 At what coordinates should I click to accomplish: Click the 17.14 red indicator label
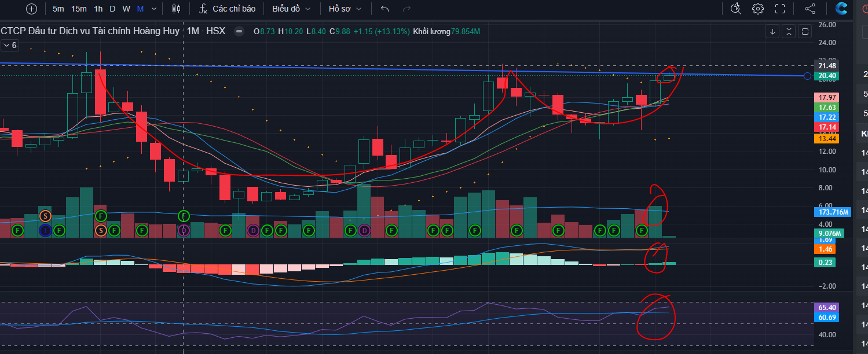(x=826, y=127)
